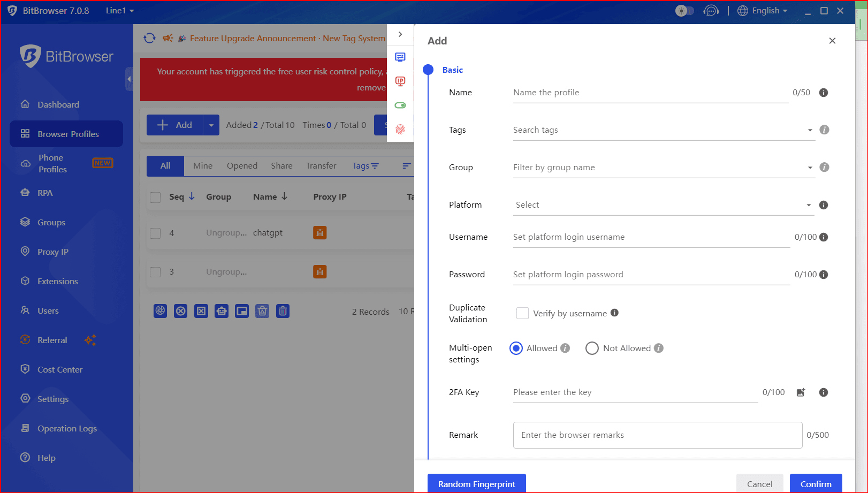Click the Random Fingerprint button
The image size is (868, 493).
tap(476, 484)
